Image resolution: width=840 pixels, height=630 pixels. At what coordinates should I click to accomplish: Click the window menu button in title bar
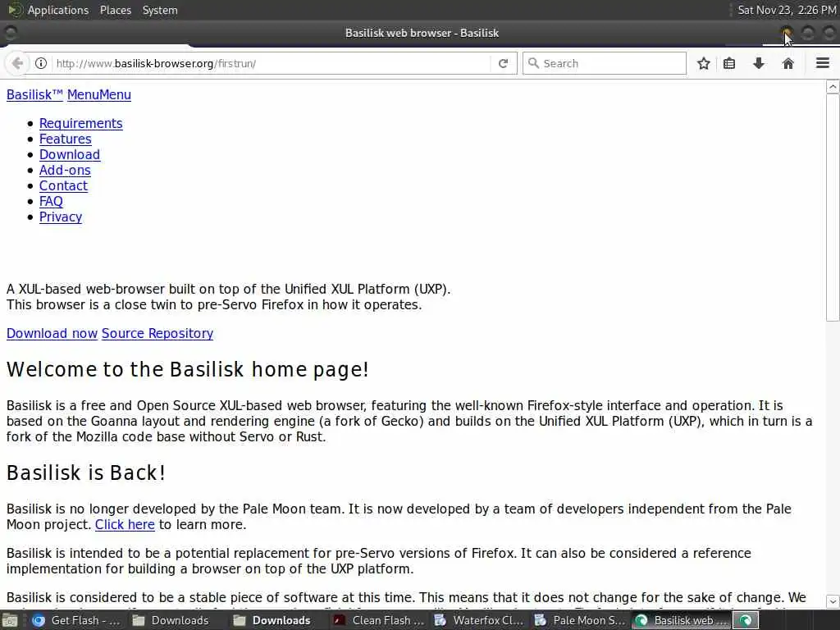click(x=10, y=33)
